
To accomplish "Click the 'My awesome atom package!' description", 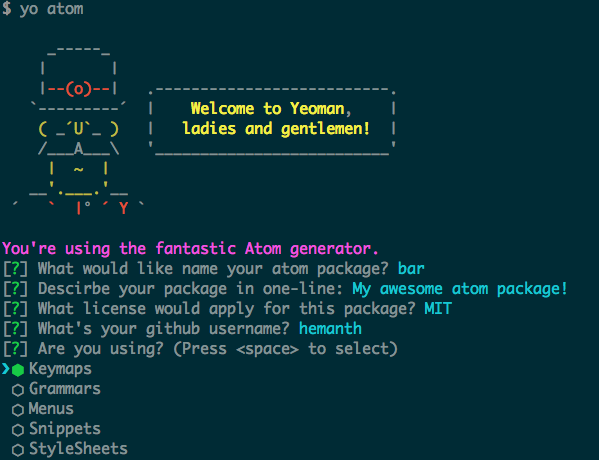I will 460,289.
